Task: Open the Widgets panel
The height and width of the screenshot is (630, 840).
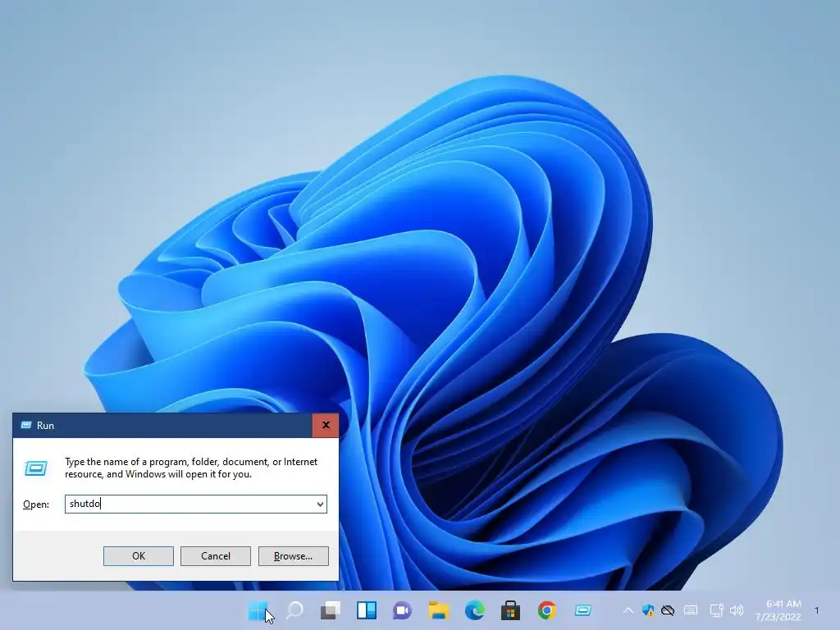Action: pos(367,610)
